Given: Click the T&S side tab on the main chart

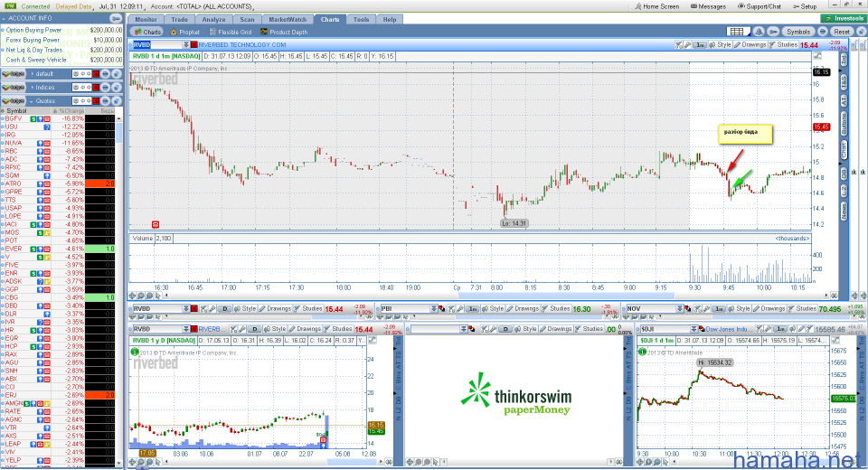Looking at the screenshot, I should click(x=844, y=83).
